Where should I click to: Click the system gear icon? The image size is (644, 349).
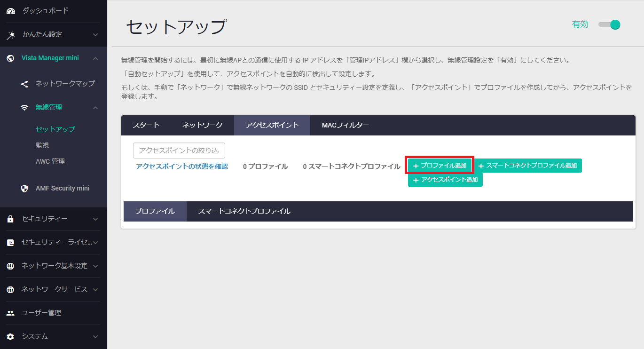[11, 337]
